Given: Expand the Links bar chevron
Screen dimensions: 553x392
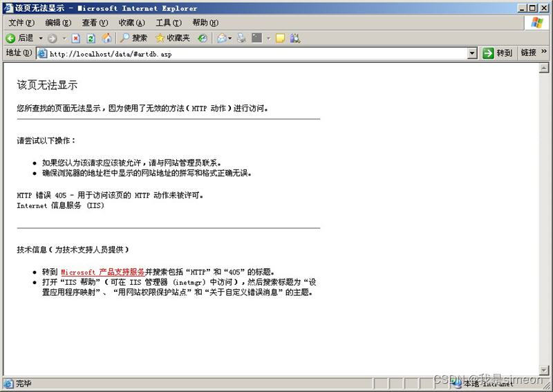Looking at the screenshot, I should (x=544, y=52).
